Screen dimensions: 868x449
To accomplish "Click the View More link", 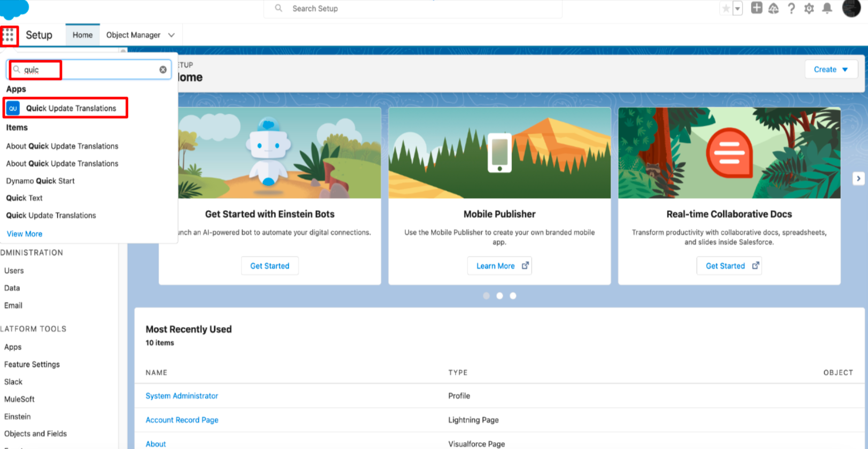I will pos(25,234).
